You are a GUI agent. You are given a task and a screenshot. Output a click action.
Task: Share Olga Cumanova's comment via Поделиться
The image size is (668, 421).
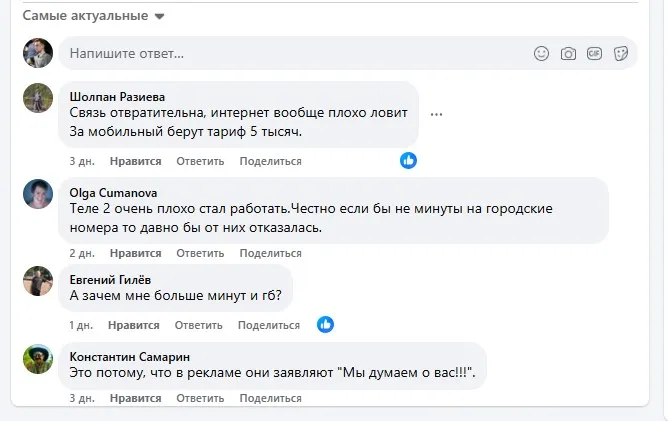tap(270, 254)
